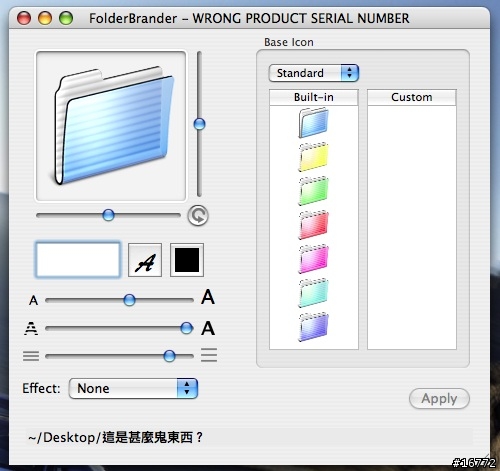The height and width of the screenshot is (471, 500).
Task: Pick the purple built-in folder icon
Action: [x=313, y=327]
